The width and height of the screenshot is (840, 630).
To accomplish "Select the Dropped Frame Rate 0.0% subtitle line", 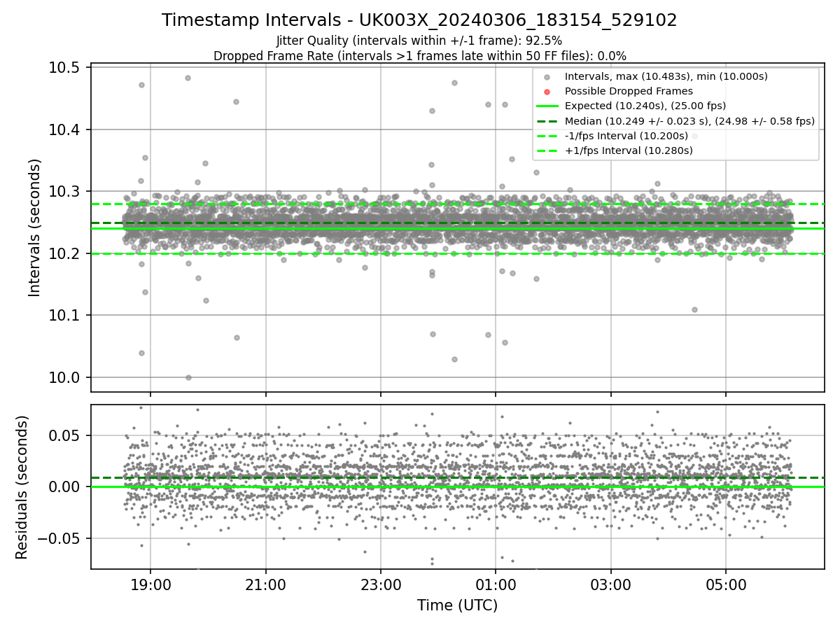I will 419,55.
